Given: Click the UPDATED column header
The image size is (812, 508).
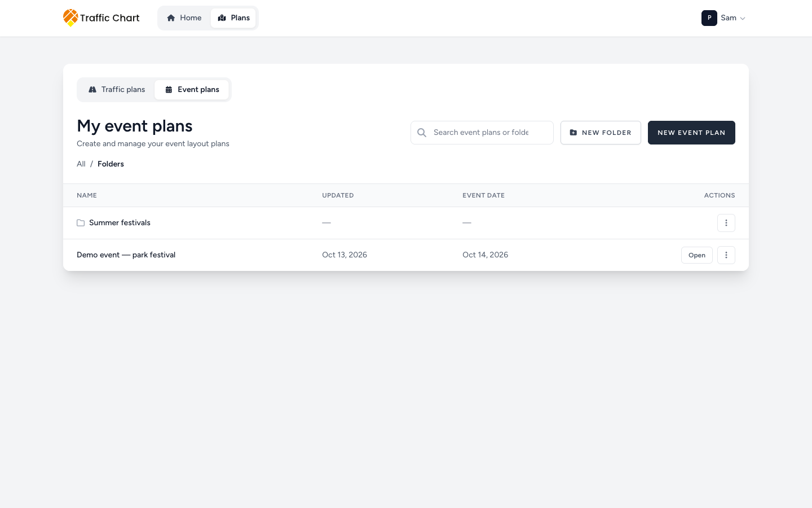Looking at the screenshot, I should click(x=338, y=195).
